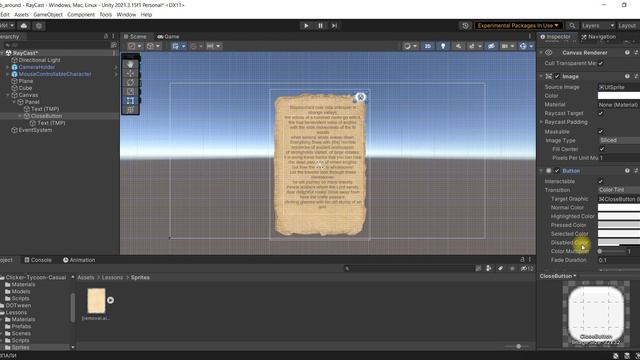Select Directional Light in Hierarchy
Screen dimensions: 640x360
click(39, 60)
